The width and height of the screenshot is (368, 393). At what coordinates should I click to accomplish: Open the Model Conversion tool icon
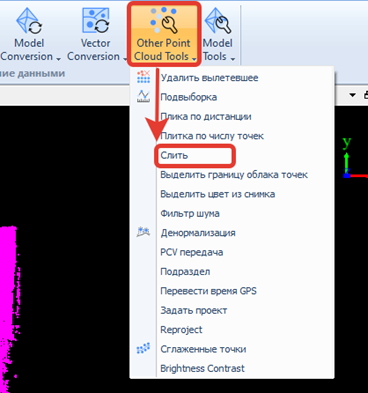pos(29,21)
